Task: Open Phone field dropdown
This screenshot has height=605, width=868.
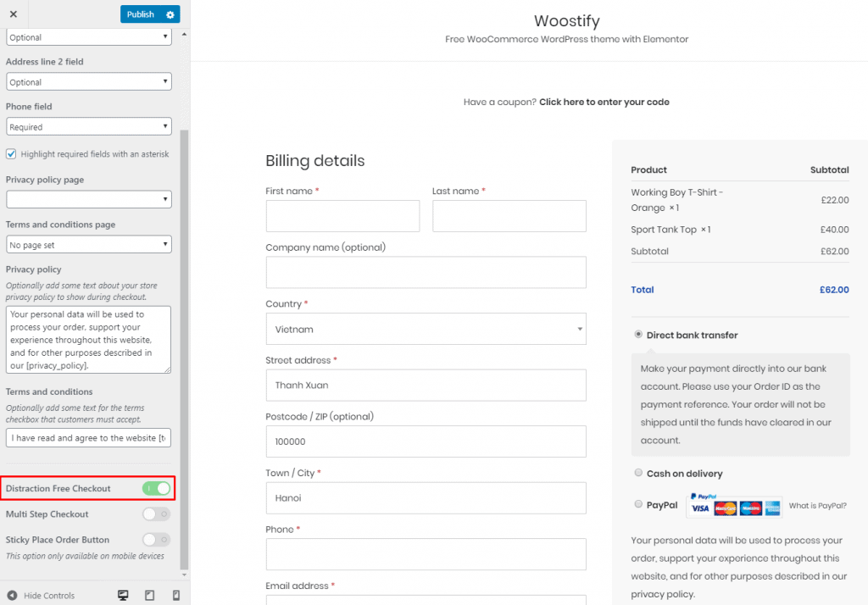Action: (x=88, y=127)
